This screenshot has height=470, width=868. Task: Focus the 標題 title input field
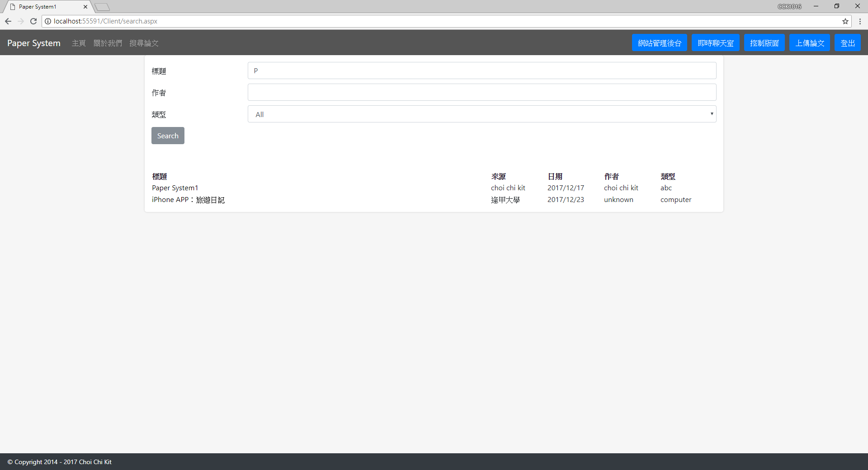pyautogui.click(x=481, y=71)
